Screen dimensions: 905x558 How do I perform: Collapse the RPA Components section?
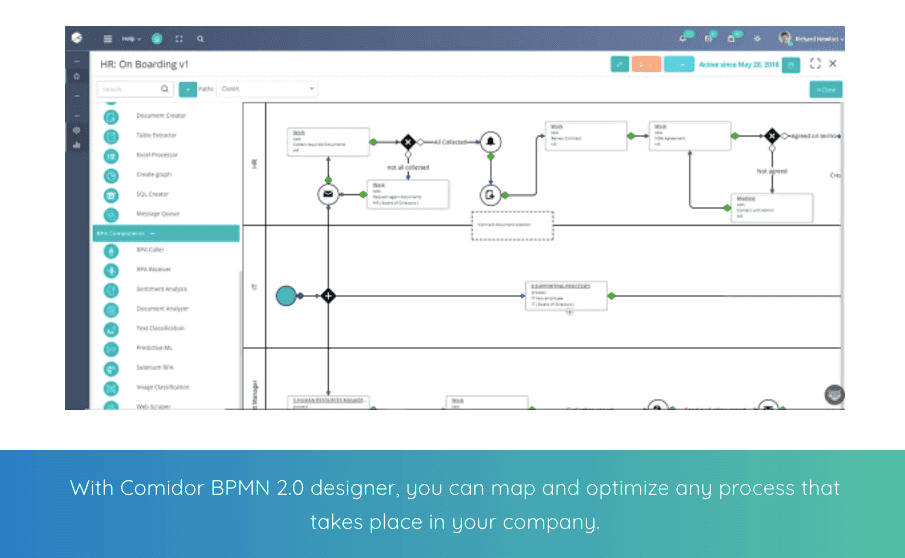166,233
